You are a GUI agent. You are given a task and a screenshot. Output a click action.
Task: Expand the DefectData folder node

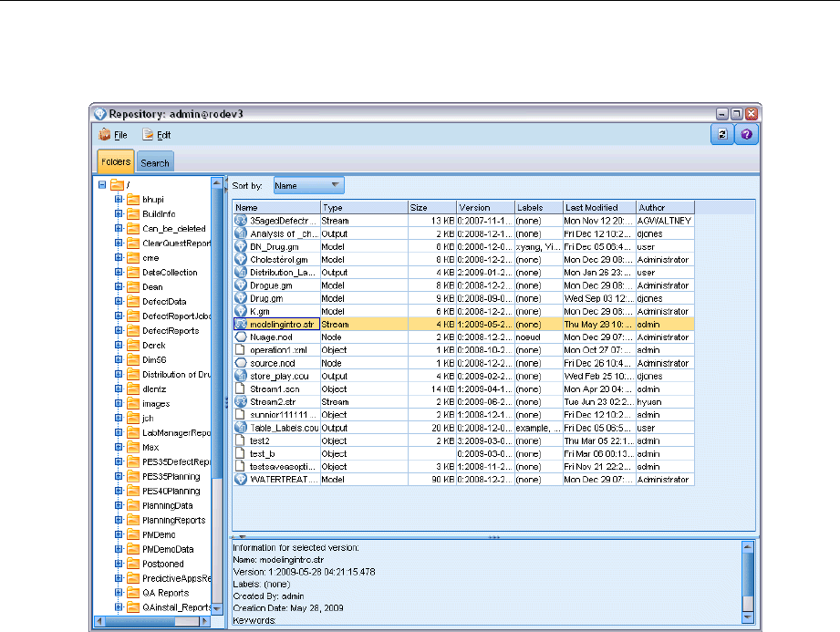click(x=119, y=301)
